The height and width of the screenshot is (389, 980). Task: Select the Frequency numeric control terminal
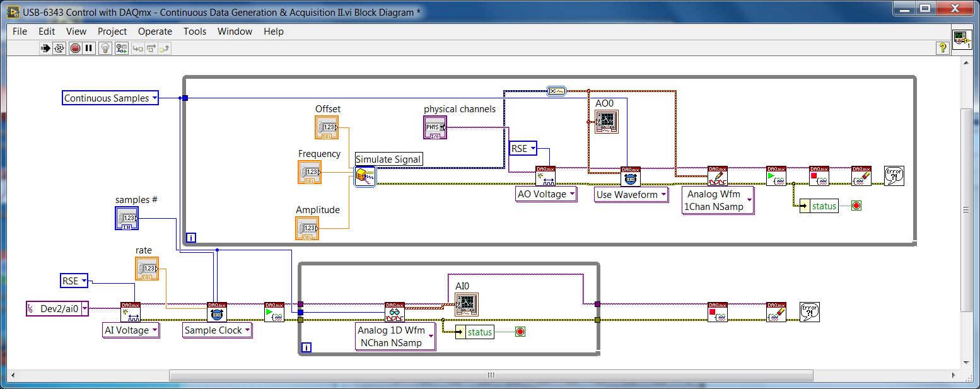coord(310,172)
